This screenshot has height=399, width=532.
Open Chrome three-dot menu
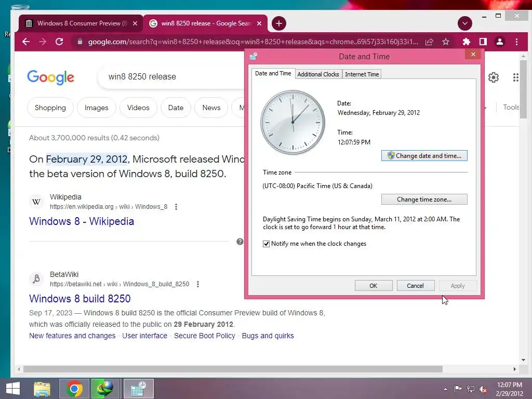click(x=516, y=42)
